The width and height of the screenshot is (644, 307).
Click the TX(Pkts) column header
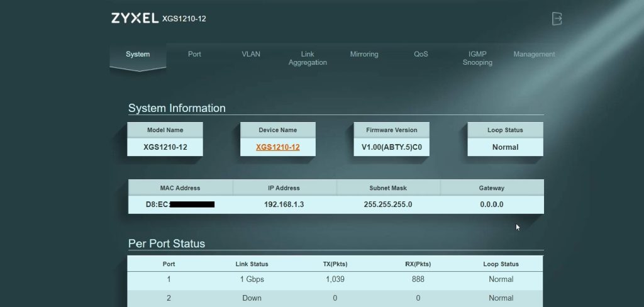tap(335, 264)
